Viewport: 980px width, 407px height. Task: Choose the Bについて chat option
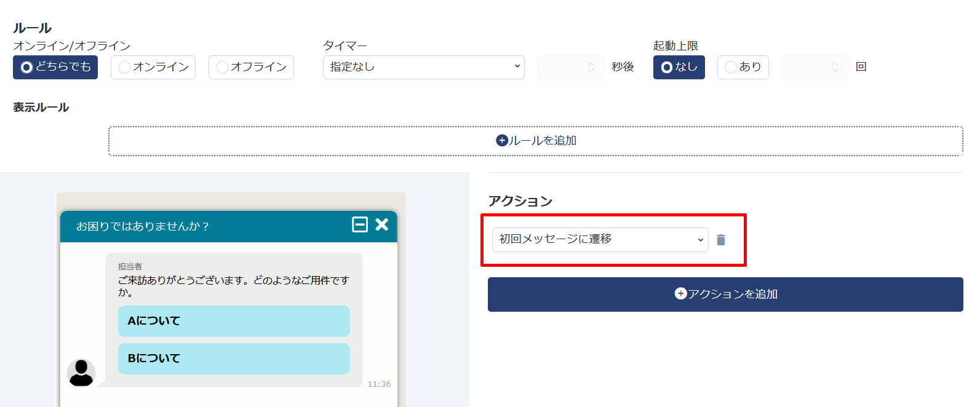(x=234, y=358)
